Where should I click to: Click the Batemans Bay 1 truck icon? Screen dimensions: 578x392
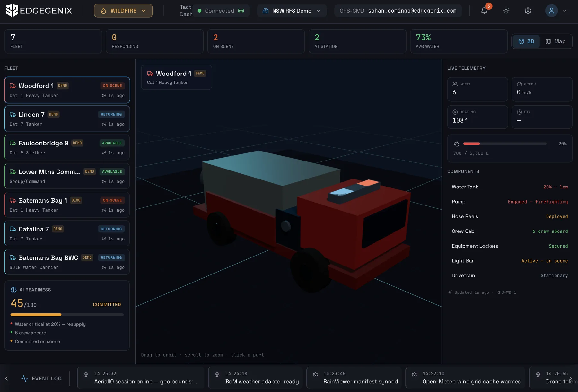[13, 200]
